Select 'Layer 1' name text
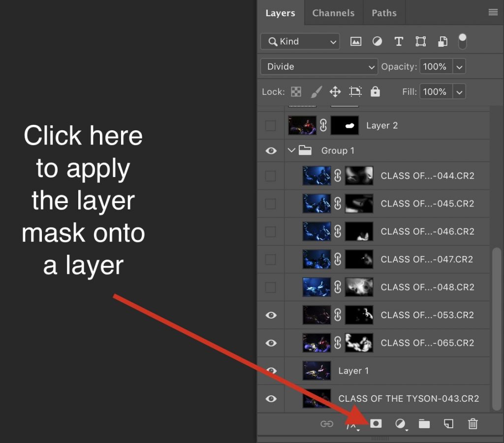The image size is (504, 443). click(353, 371)
